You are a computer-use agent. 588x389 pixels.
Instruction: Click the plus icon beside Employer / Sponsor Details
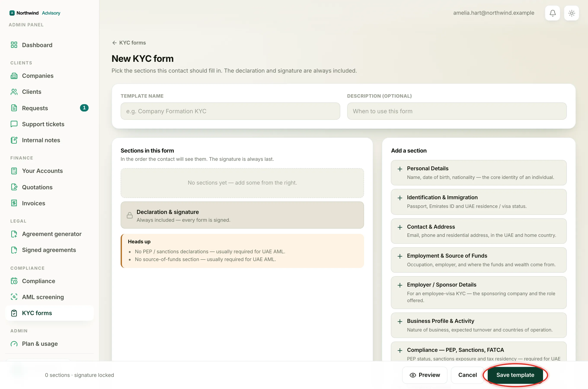(400, 285)
